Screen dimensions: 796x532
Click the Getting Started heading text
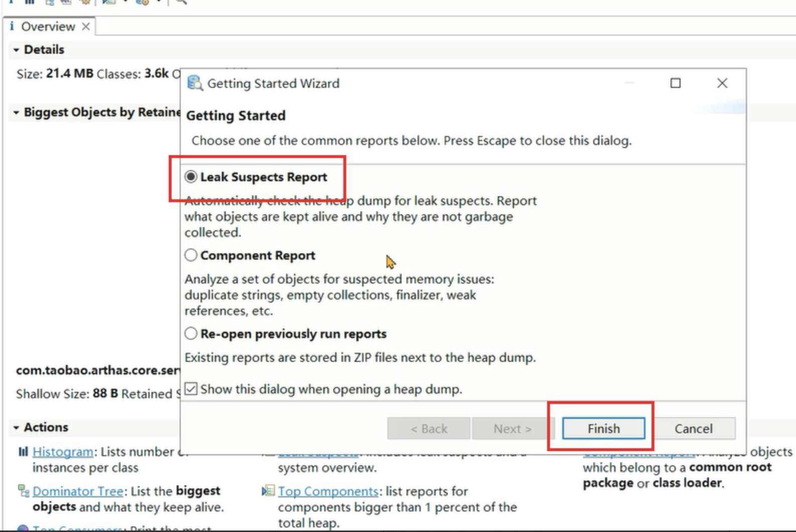tap(236, 115)
